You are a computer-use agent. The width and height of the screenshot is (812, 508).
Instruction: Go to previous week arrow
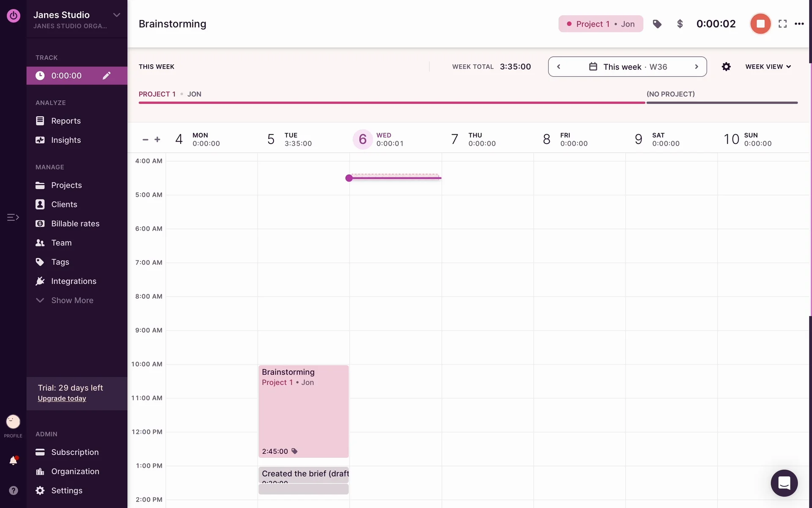(559, 67)
